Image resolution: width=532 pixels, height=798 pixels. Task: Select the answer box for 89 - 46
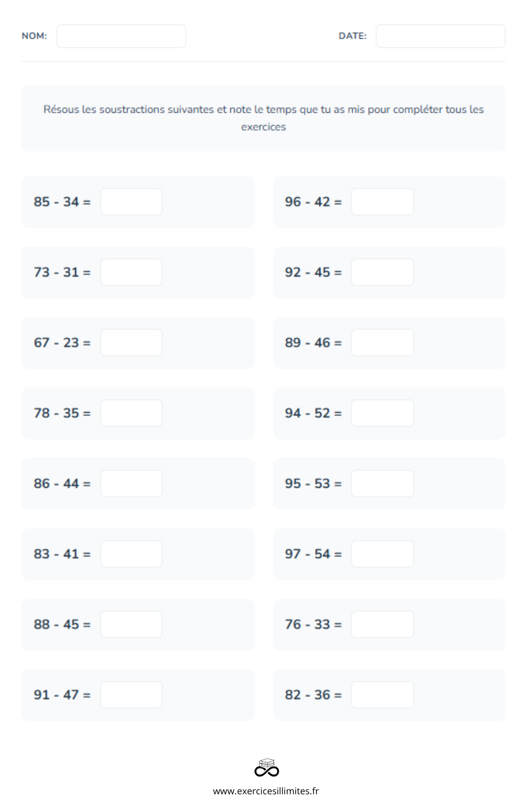383,343
